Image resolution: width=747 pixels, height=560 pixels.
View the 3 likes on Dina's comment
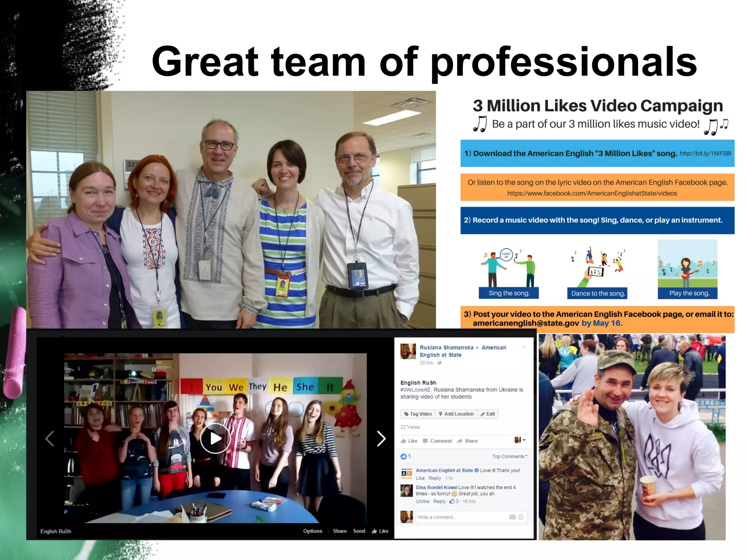pyautogui.click(x=454, y=501)
